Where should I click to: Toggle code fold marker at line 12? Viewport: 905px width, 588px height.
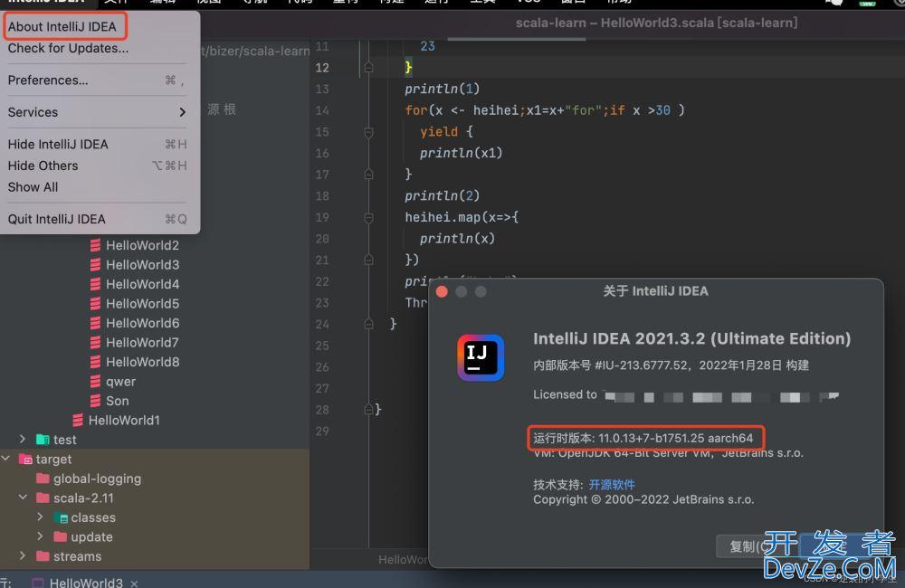(x=369, y=68)
